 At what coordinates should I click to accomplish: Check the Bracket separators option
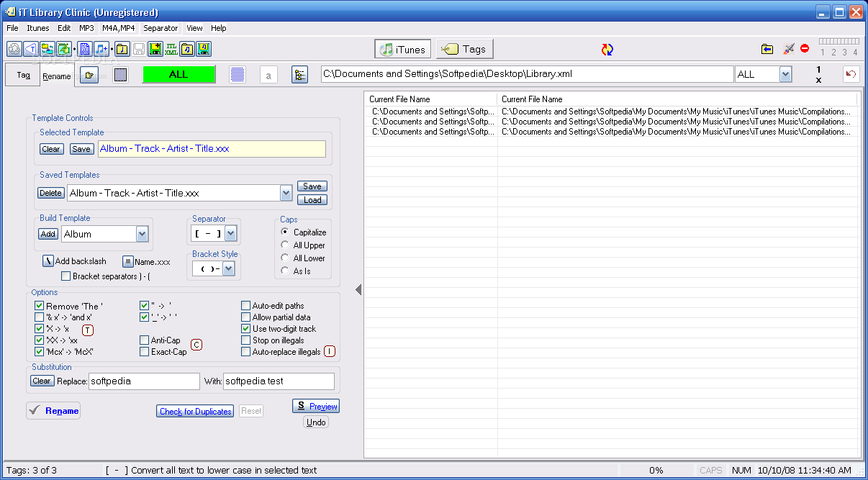pos(66,276)
